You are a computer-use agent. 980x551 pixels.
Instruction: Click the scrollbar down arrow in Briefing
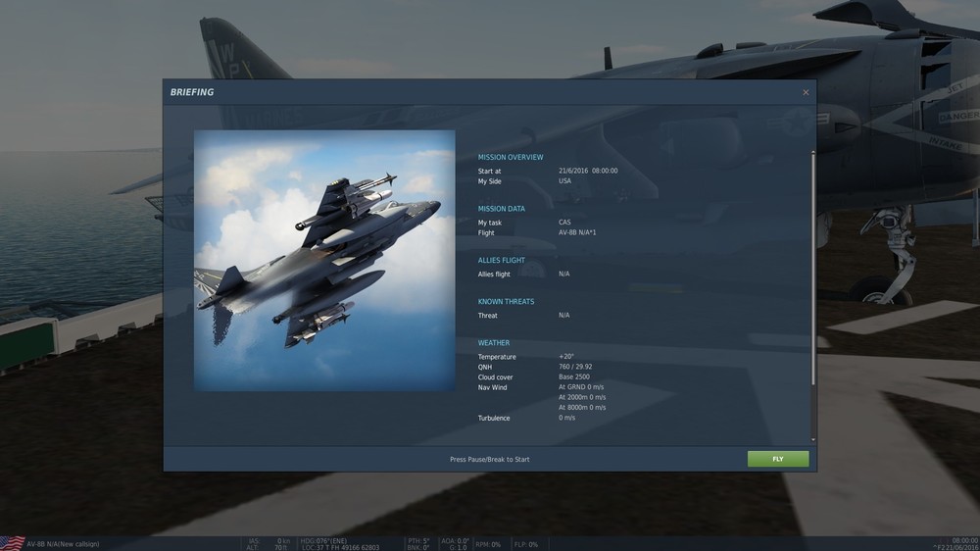tap(813, 439)
